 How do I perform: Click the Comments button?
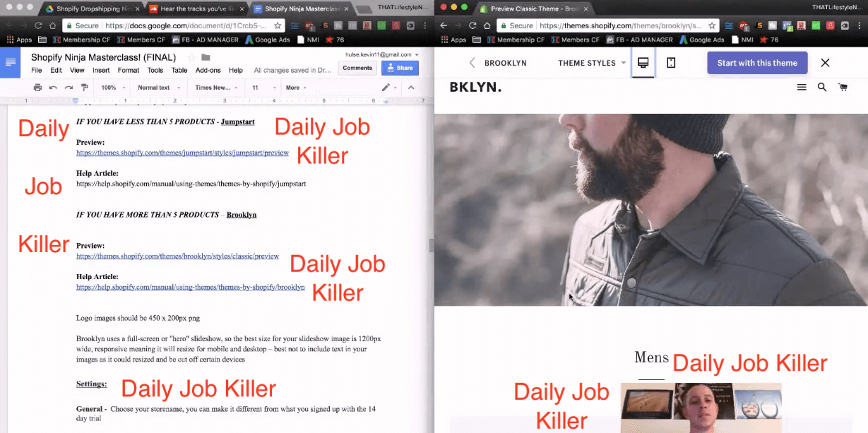(x=357, y=68)
